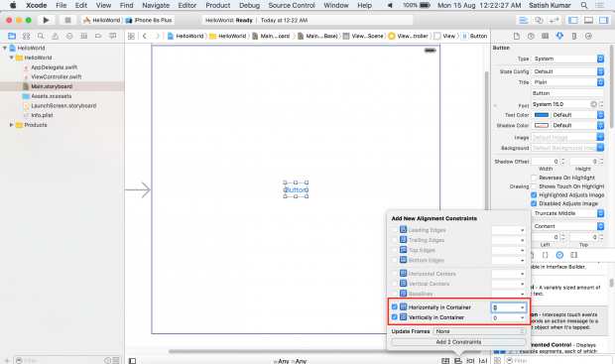Switch to the Version editor
The width and height of the screenshot is (615, 364).
point(554,20)
